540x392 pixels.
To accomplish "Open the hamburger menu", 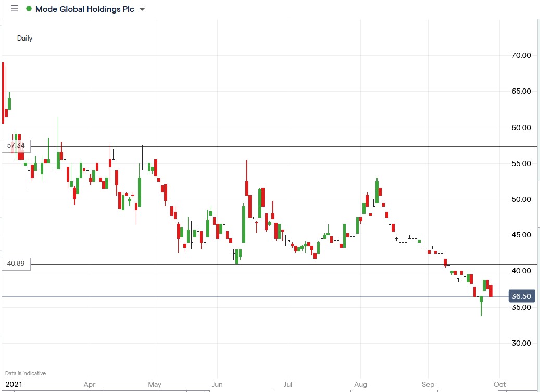I will (x=14, y=8).
